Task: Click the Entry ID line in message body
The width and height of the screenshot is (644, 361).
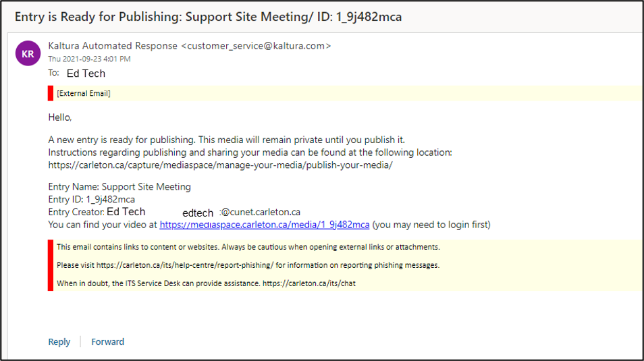Action: coord(92,199)
